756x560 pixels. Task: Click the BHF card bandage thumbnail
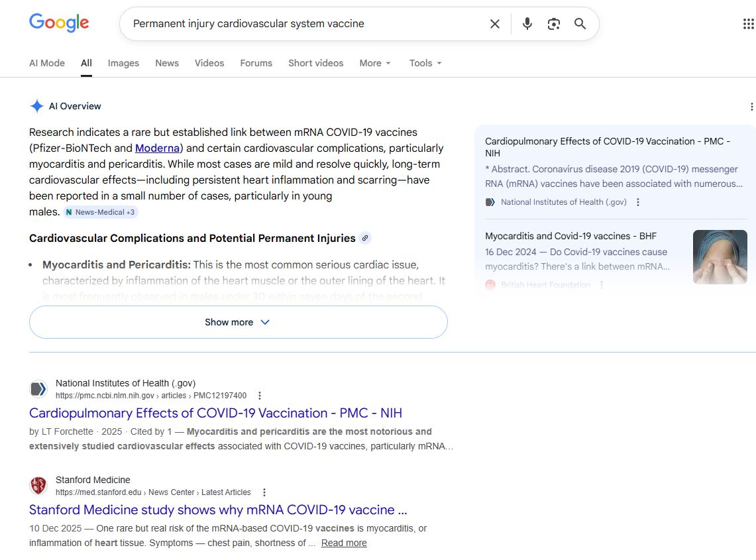click(x=720, y=257)
